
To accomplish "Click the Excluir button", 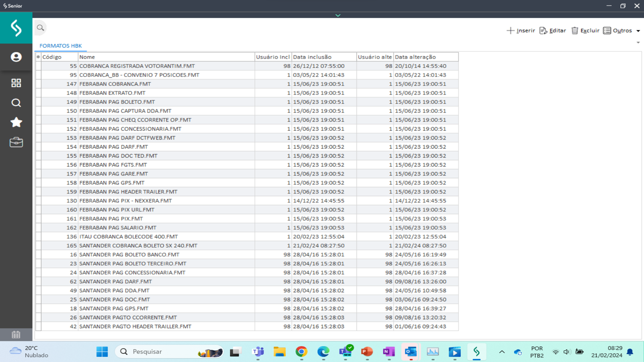I will pos(585,31).
